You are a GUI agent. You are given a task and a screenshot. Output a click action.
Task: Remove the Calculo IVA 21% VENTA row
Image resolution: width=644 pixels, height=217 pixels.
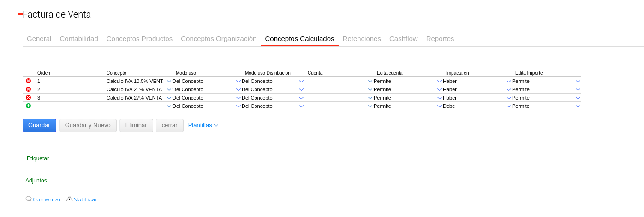click(x=28, y=89)
